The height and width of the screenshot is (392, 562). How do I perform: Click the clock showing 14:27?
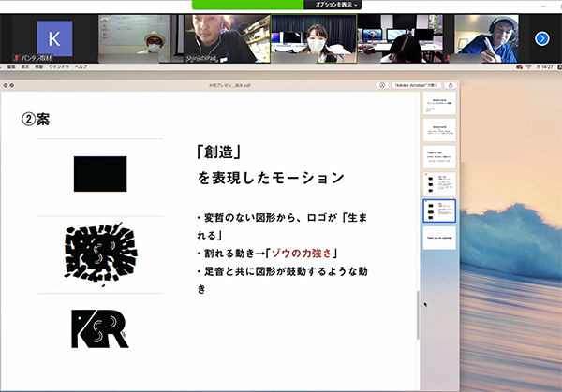tap(547, 67)
